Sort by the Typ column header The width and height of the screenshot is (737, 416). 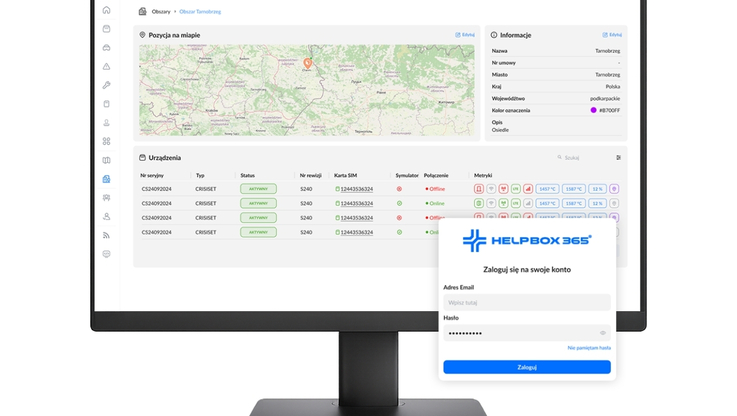coord(200,175)
